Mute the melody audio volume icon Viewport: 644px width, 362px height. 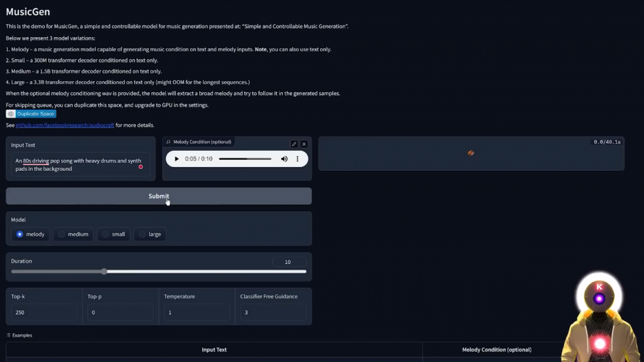(x=284, y=159)
